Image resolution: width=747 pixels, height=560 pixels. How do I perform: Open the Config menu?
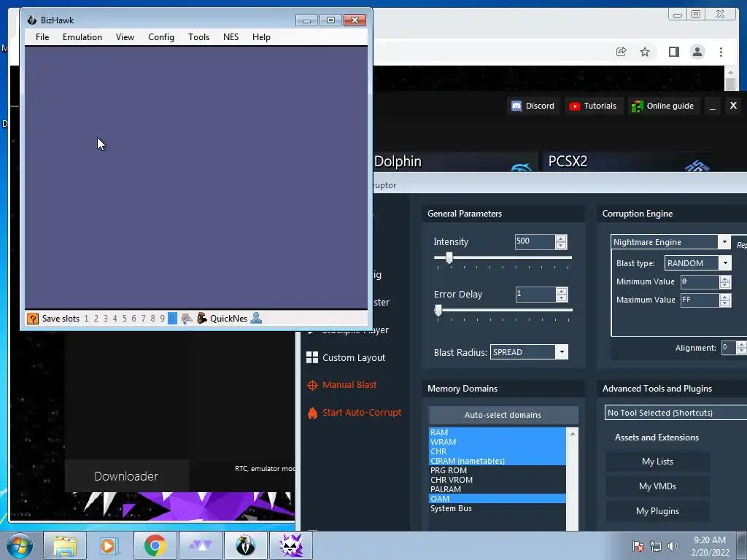(x=161, y=37)
